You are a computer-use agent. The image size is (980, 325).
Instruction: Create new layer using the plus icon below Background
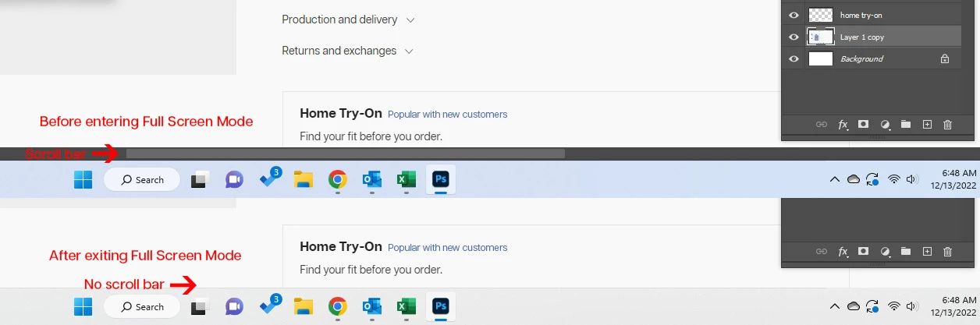click(x=927, y=124)
